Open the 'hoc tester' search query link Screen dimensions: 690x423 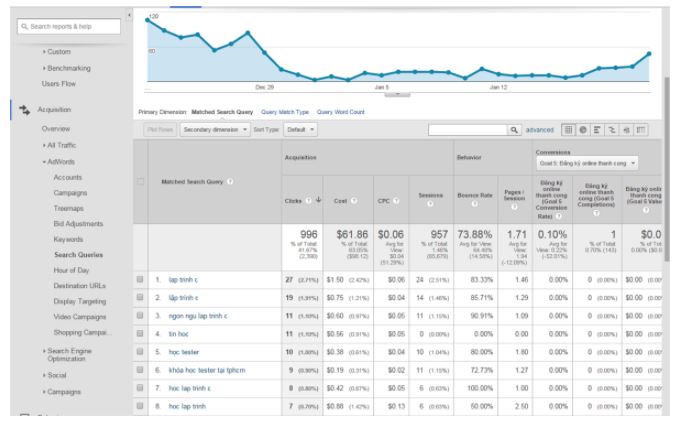(184, 352)
